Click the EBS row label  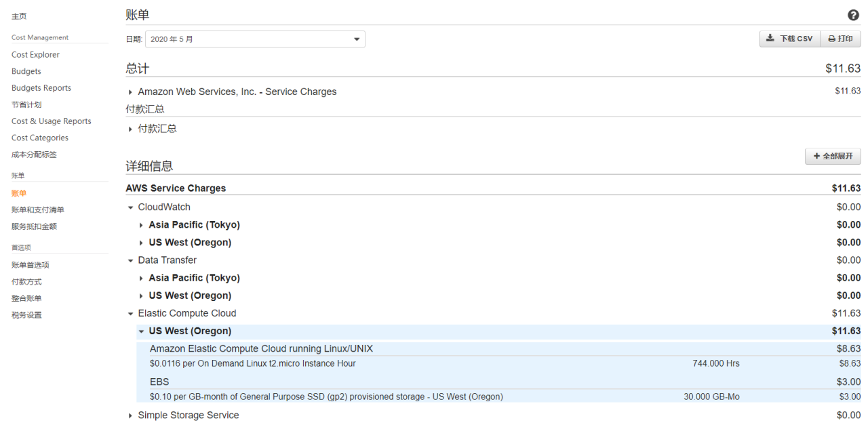point(159,382)
